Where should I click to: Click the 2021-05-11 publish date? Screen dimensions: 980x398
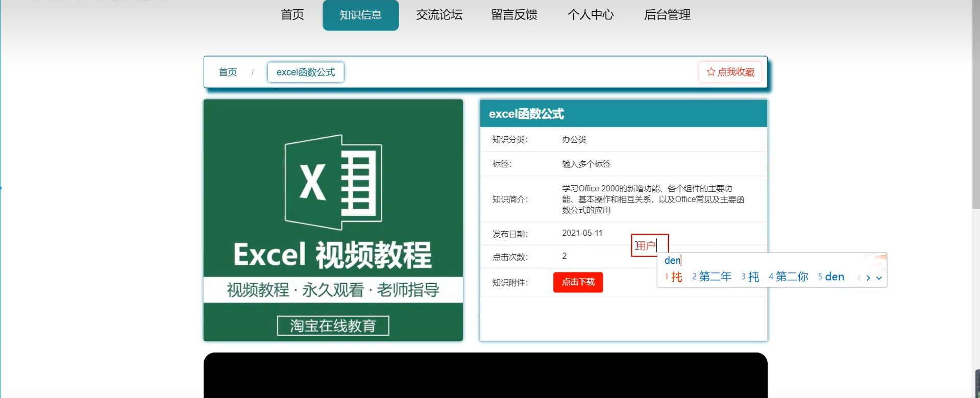click(582, 233)
